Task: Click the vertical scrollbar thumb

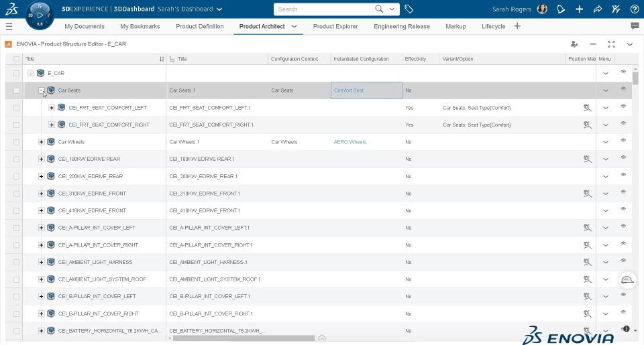Action: tap(635, 78)
